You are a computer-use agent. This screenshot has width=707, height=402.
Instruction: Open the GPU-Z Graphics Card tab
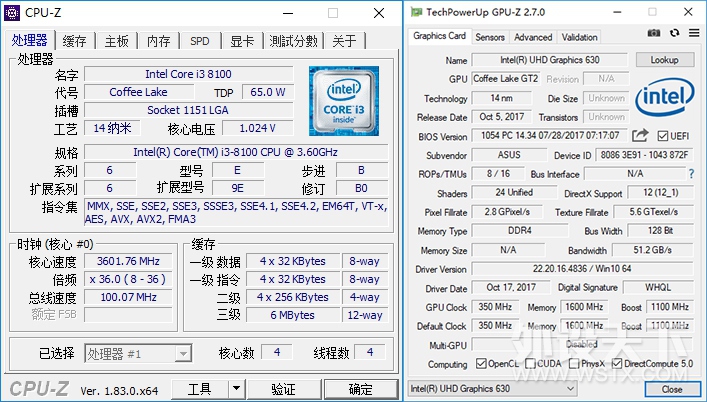point(439,36)
